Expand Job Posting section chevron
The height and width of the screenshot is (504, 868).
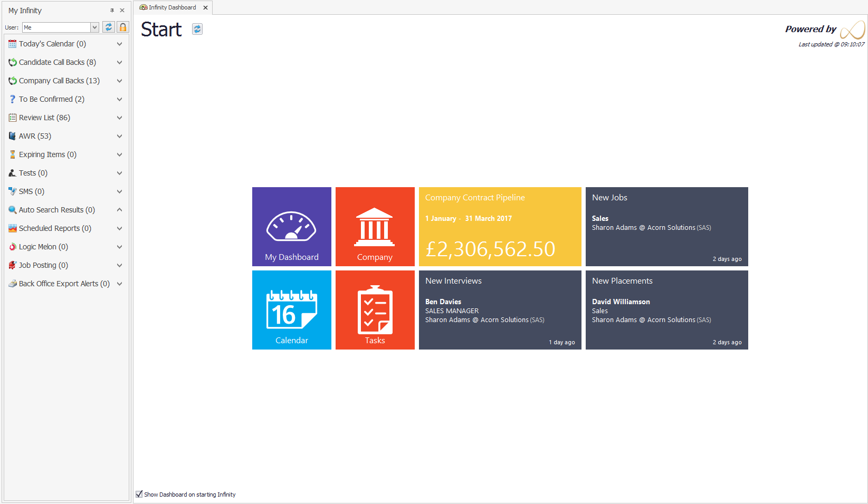click(x=120, y=265)
